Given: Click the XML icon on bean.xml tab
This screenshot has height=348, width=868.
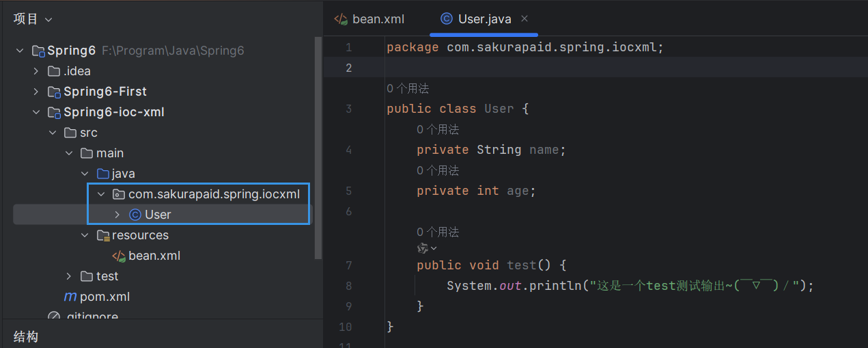Looking at the screenshot, I should click(x=341, y=19).
